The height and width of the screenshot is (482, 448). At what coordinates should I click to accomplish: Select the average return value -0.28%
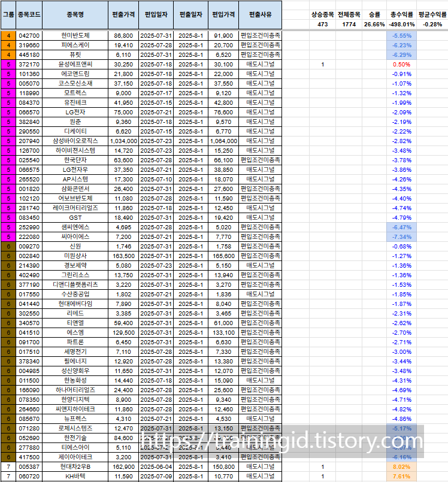[x=432, y=25]
